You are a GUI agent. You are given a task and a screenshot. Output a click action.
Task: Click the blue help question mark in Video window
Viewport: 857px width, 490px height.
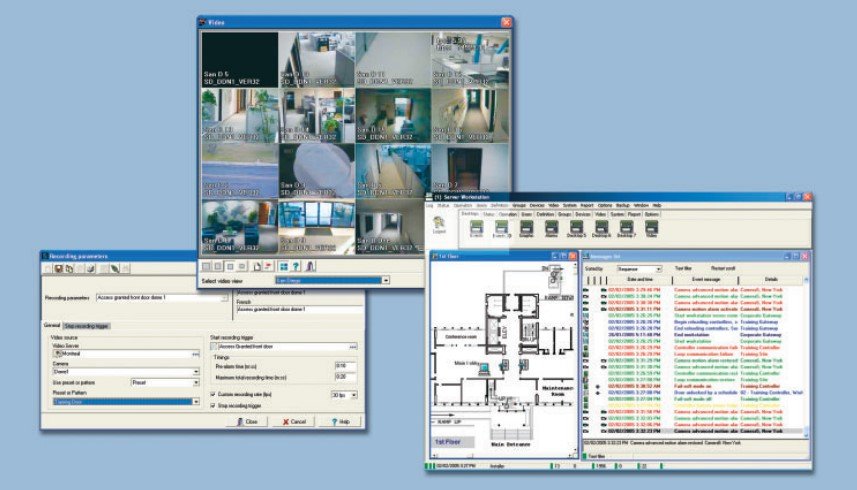click(296, 267)
